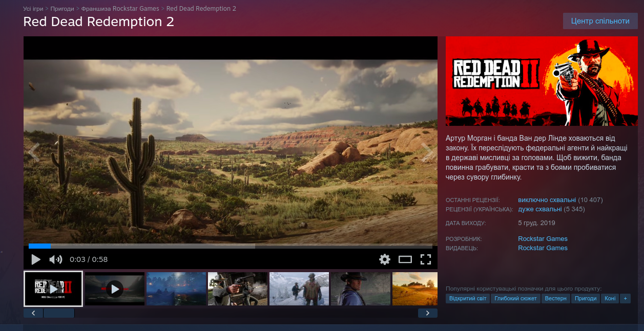Open night campfire screenshot thumbnail
644x331 pixels.
click(176, 289)
